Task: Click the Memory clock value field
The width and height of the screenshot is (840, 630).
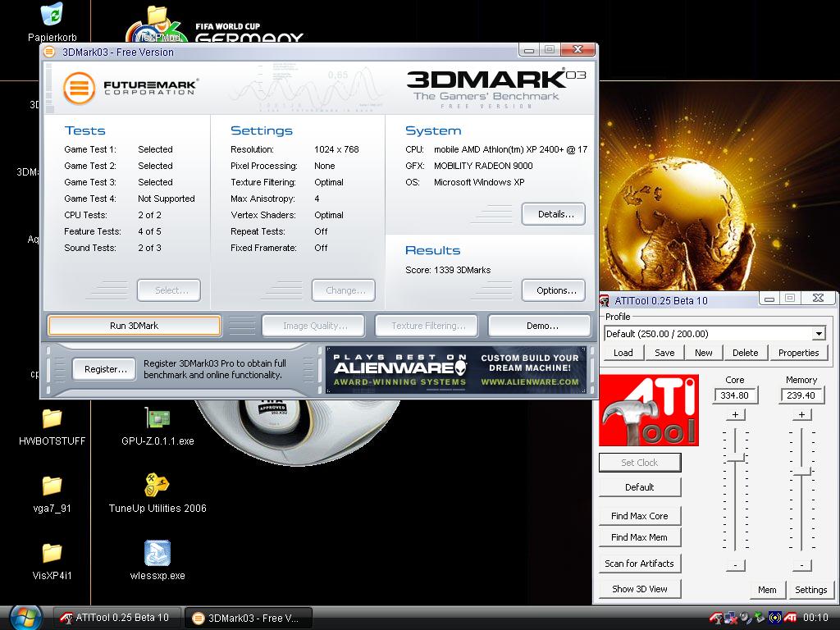Action: click(801, 395)
